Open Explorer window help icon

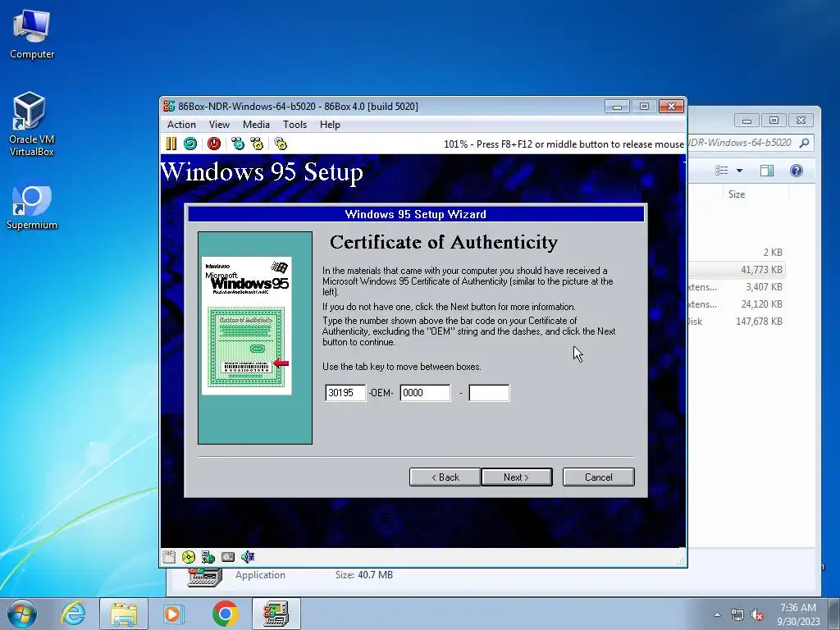coord(796,171)
